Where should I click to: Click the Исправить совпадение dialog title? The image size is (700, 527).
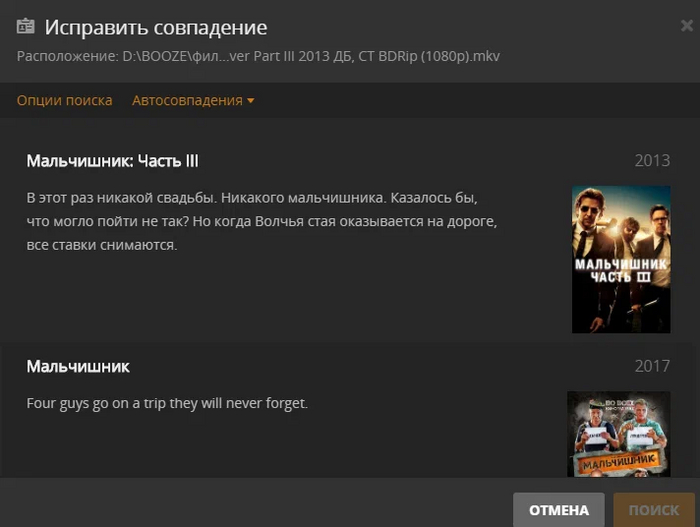tap(156, 27)
